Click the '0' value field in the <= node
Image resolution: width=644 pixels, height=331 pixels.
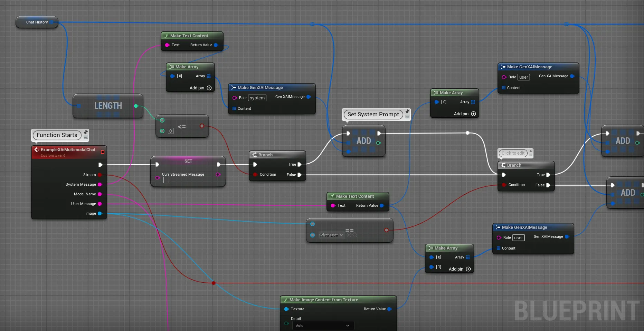171,131
